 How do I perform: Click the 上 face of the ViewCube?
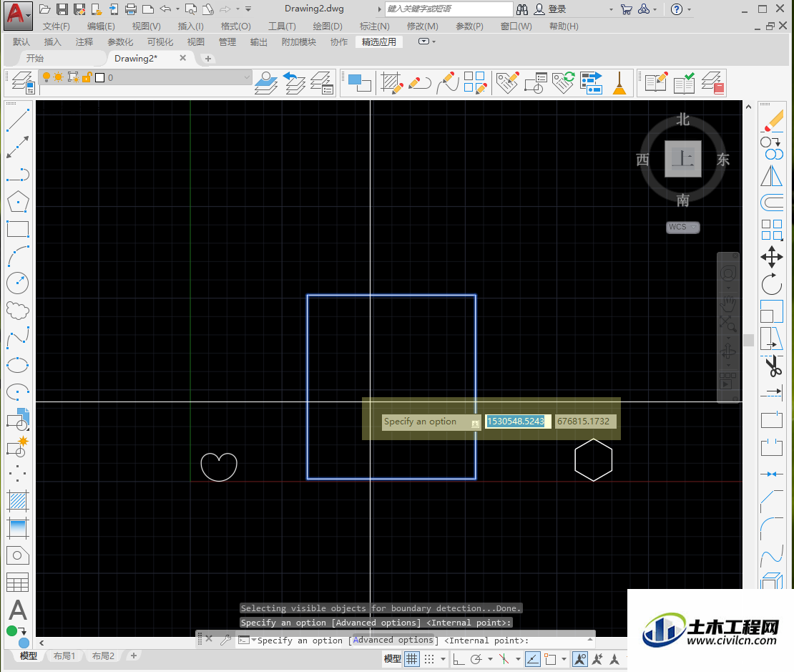tap(683, 159)
